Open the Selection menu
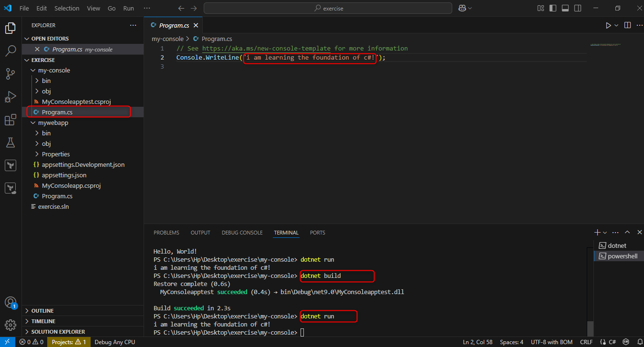Viewport: 644px width, 347px height. point(67,8)
